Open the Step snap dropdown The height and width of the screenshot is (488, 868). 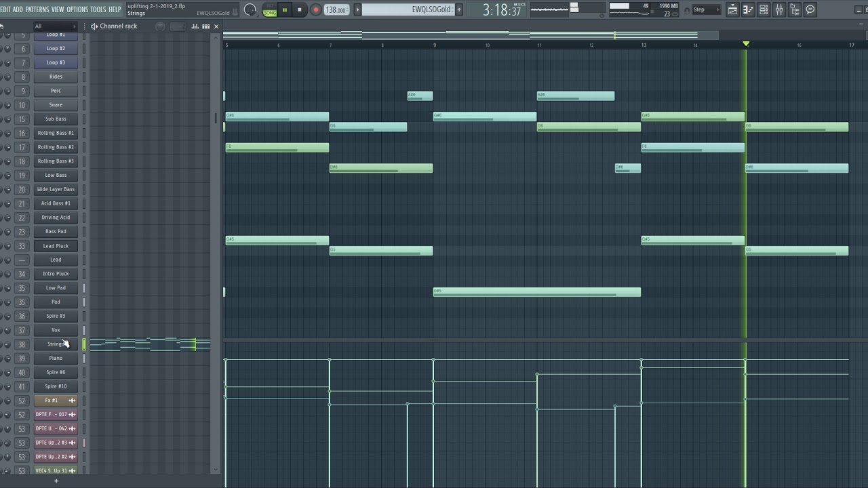click(x=705, y=10)
